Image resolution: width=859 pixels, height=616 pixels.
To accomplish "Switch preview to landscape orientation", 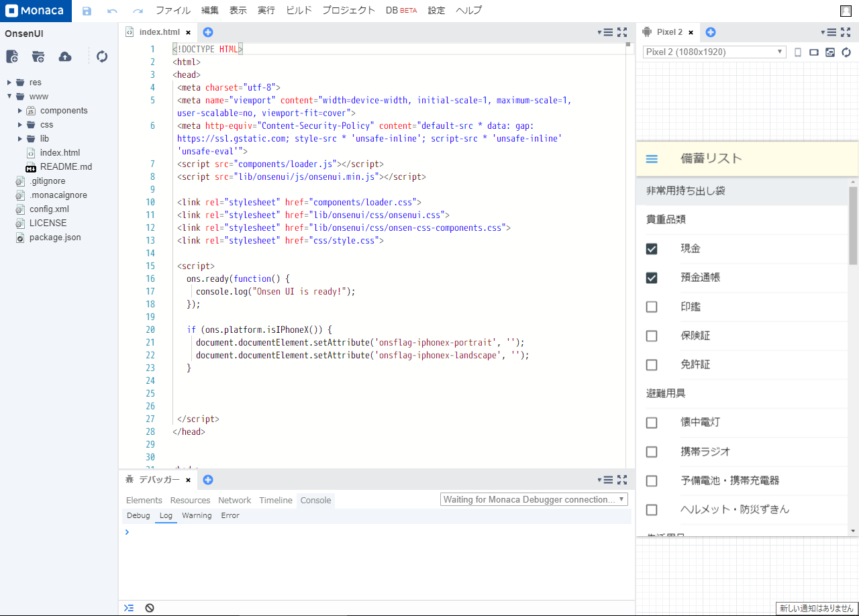I will pos(814,52).
